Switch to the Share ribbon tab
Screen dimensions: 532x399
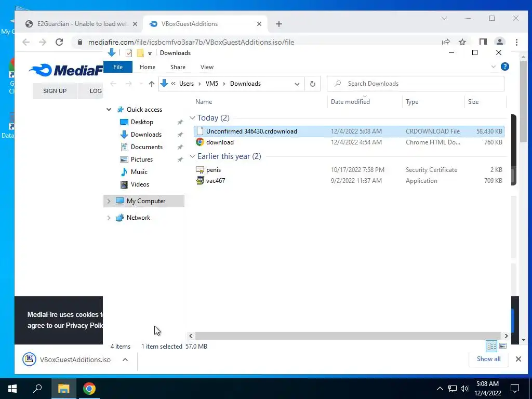(x=178, y=67)
